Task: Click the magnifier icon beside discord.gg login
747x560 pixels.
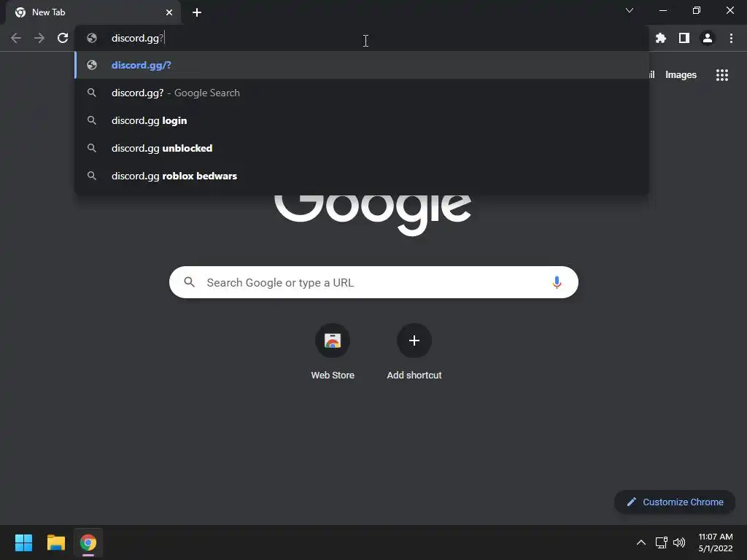Action: click(92, 120)
